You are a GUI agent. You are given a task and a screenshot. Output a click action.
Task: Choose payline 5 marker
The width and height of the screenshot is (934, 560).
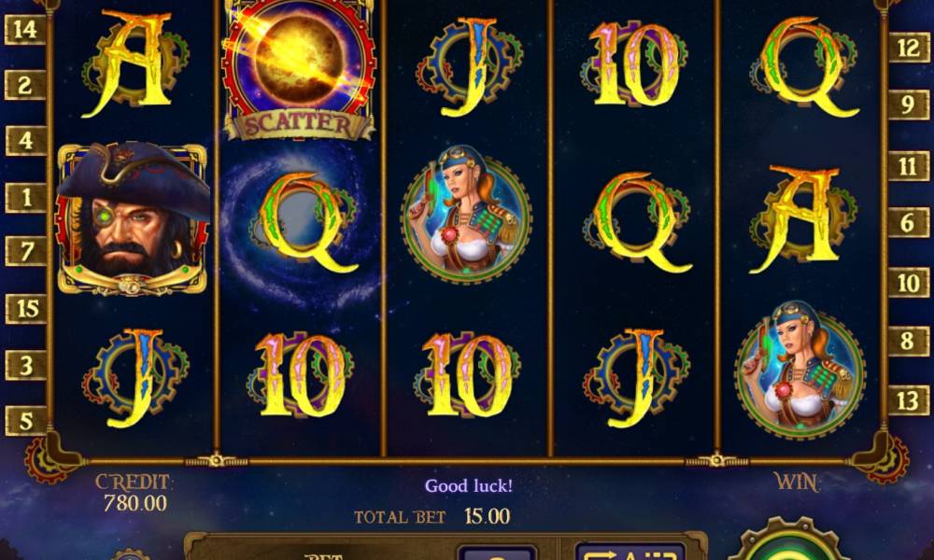pos(25,421)
